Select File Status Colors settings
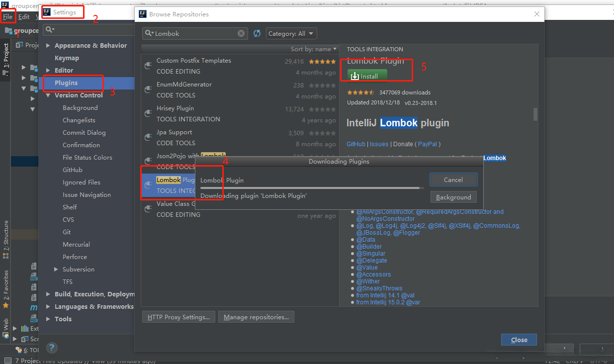This screenshot has width=614, height=364. click(88, 157)
